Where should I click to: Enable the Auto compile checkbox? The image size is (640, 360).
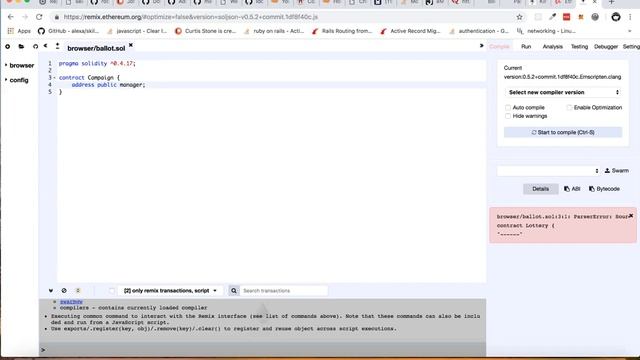click(x=508, y=107)
